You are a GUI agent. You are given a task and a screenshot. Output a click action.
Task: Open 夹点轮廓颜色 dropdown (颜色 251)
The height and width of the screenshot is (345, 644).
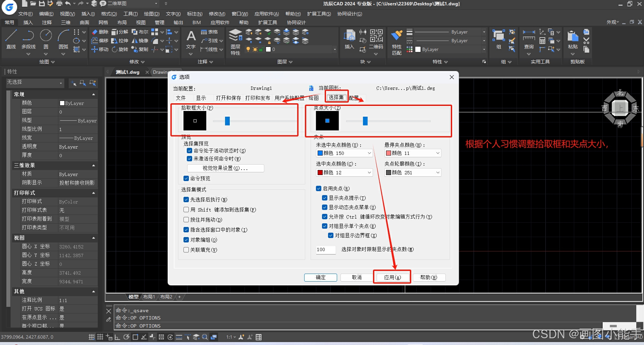click(x=413, y=173)
